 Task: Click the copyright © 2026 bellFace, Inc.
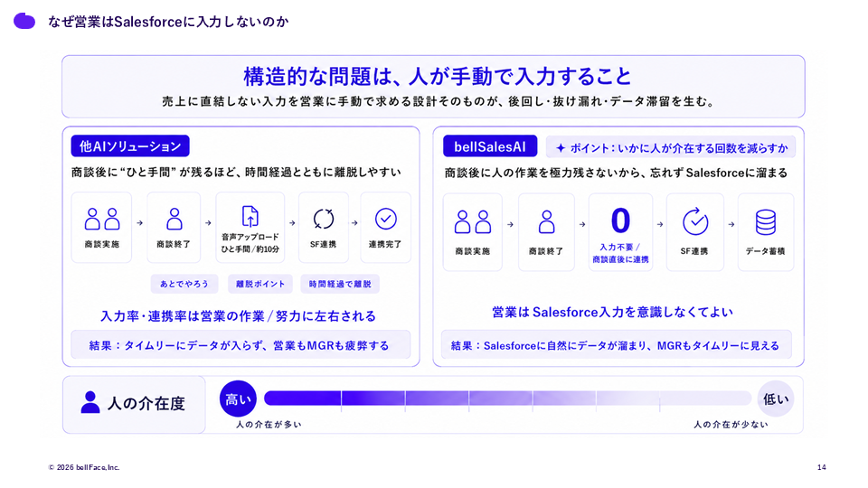(x=83, y=467)
